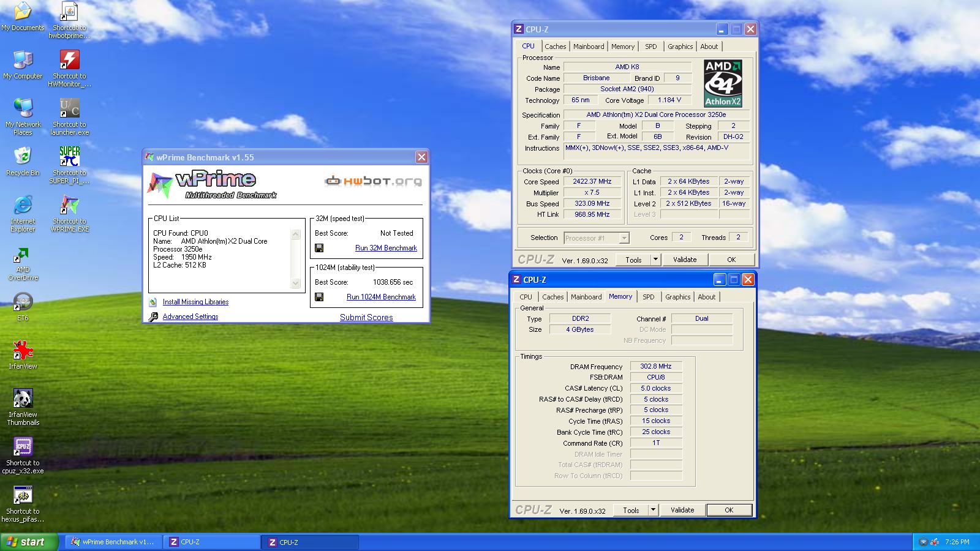
Task: Open SPD tab in lower CPU-Z
Action: point(649,297)
